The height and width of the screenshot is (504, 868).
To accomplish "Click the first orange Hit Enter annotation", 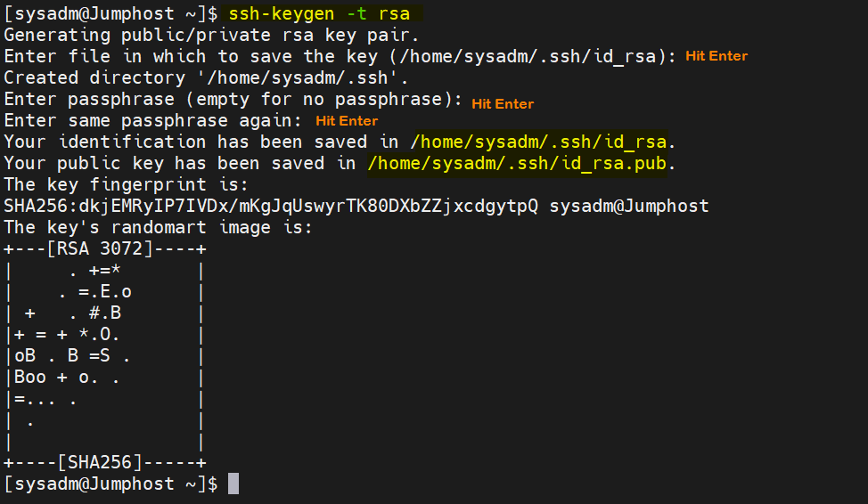I will (717, 56).
